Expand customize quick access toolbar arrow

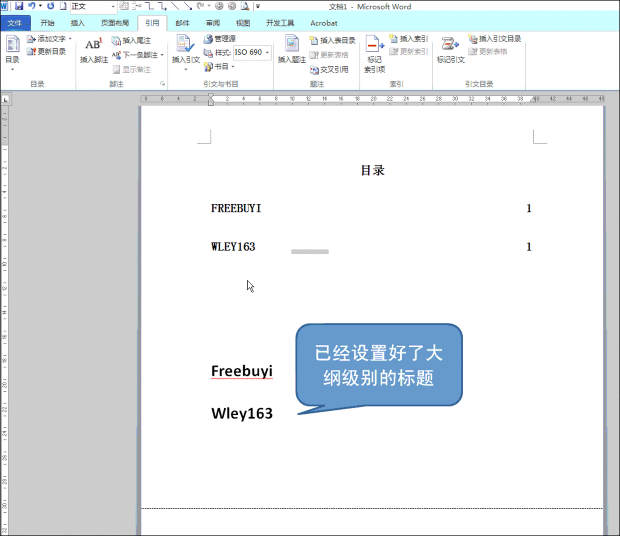click(x=258, y=6)
